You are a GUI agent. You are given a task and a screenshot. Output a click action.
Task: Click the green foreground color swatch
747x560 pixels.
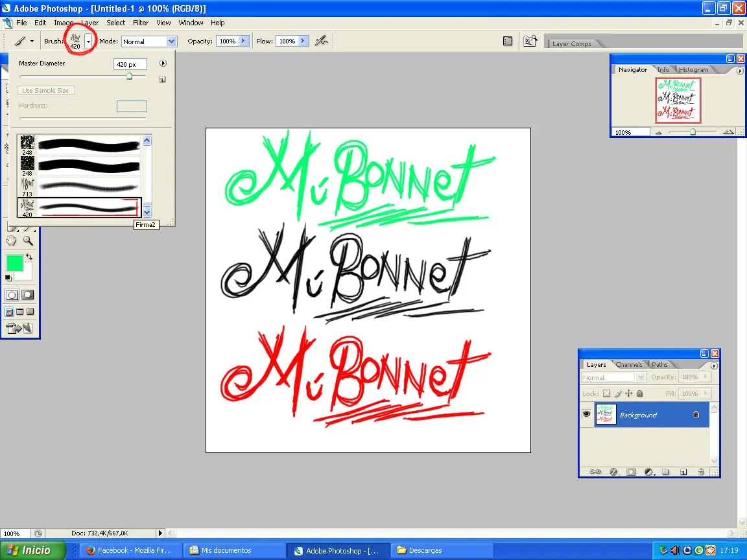(15, 263)
